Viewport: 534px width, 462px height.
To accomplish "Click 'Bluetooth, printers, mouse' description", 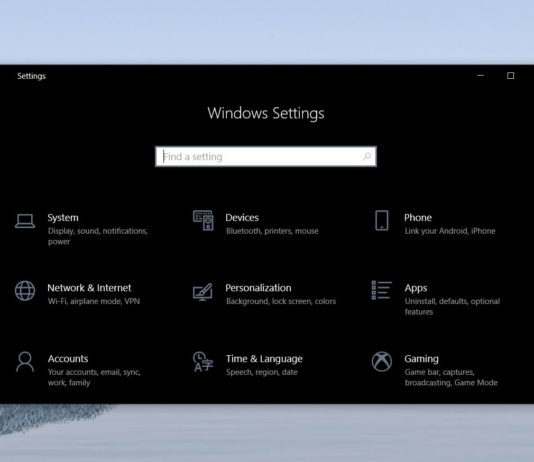I will click(x=272, y=231).
